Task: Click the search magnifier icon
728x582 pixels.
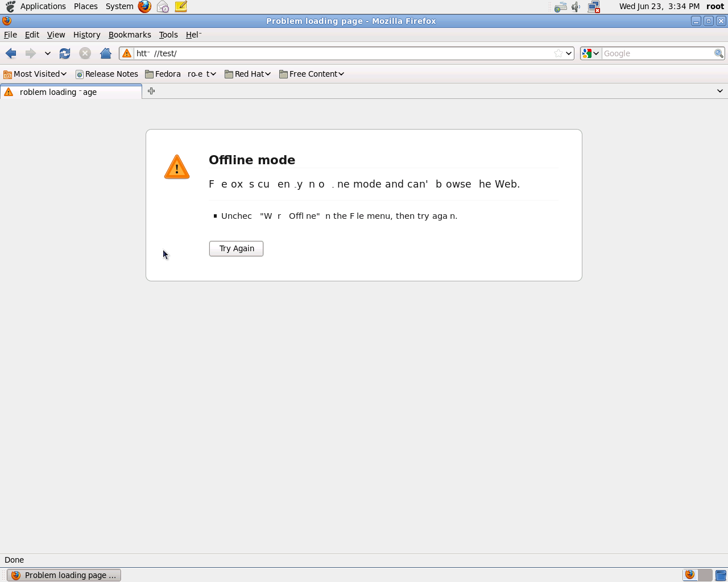Action: point(719,53)
